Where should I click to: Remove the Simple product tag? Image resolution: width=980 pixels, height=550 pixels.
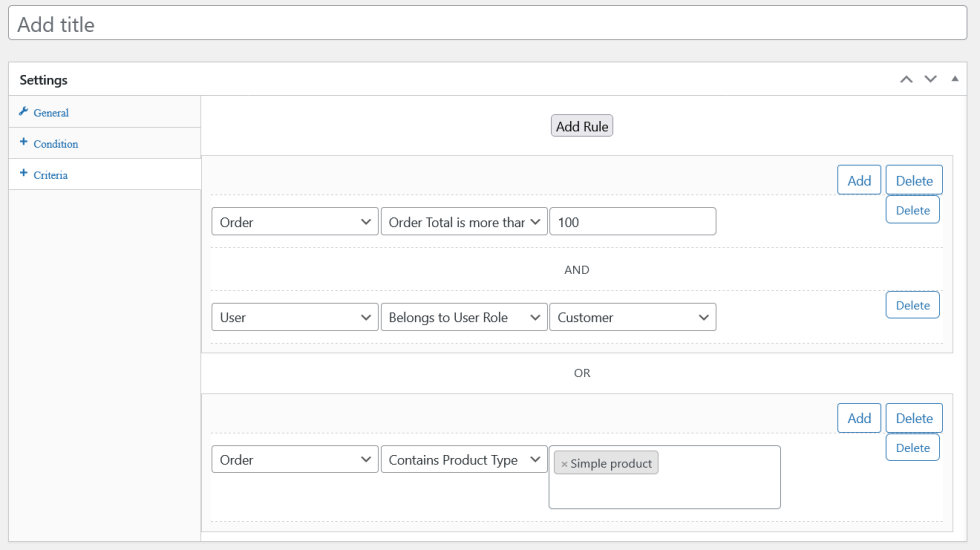[x=564, y=464]
